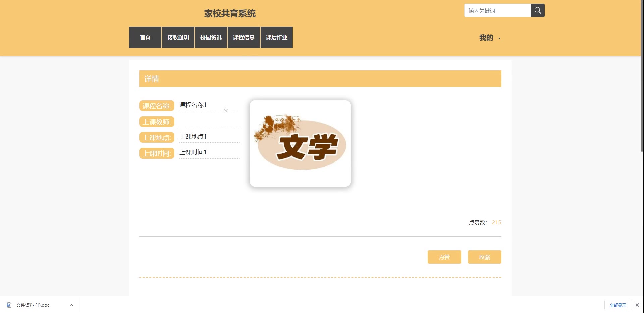Click the 课程名称1 value text
Image resolution: width=644 pixels, height=313 pixels.
tap(193, 105)
